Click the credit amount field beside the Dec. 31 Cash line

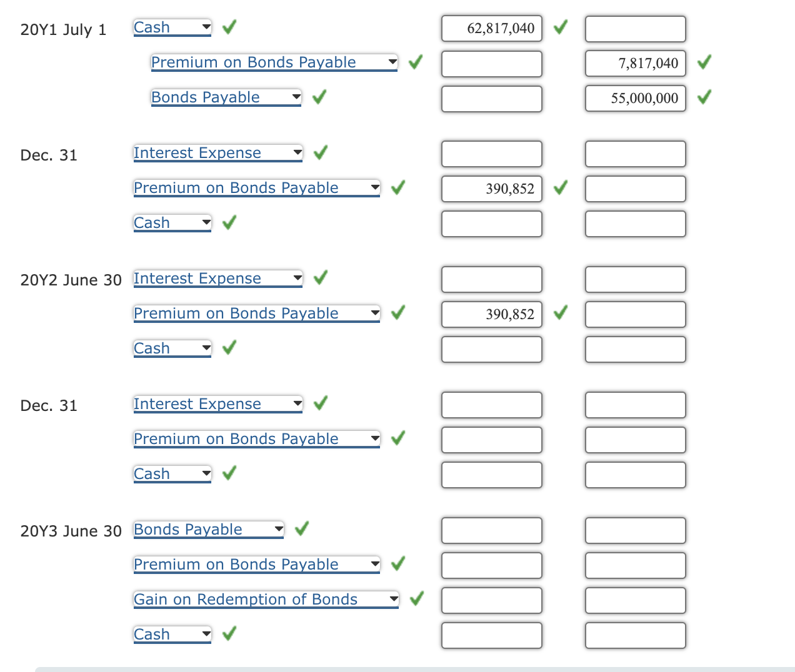tap(635, 224)
